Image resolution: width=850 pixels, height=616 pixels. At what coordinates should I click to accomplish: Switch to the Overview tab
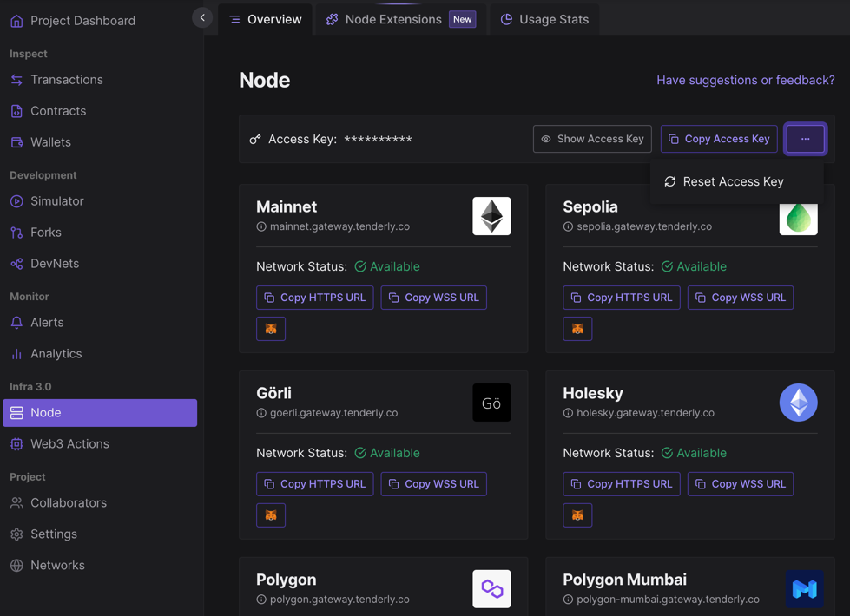click(x=265, y=19)
